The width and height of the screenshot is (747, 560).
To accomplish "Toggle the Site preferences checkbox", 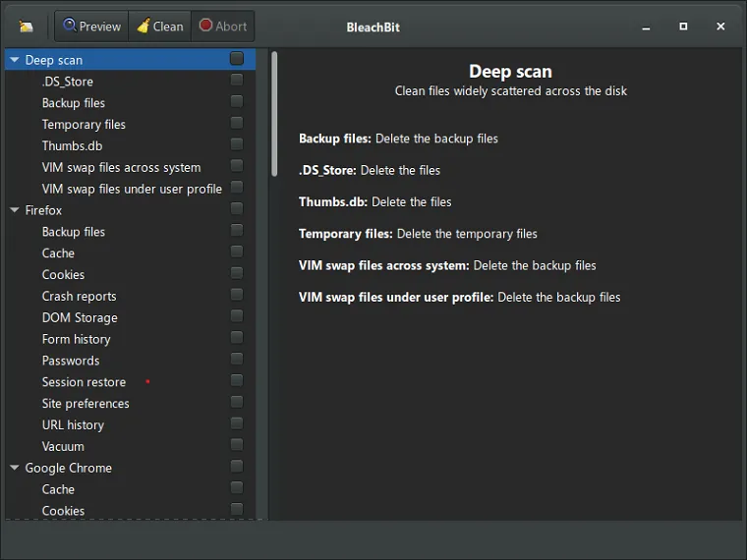I will tap(237, 402).
